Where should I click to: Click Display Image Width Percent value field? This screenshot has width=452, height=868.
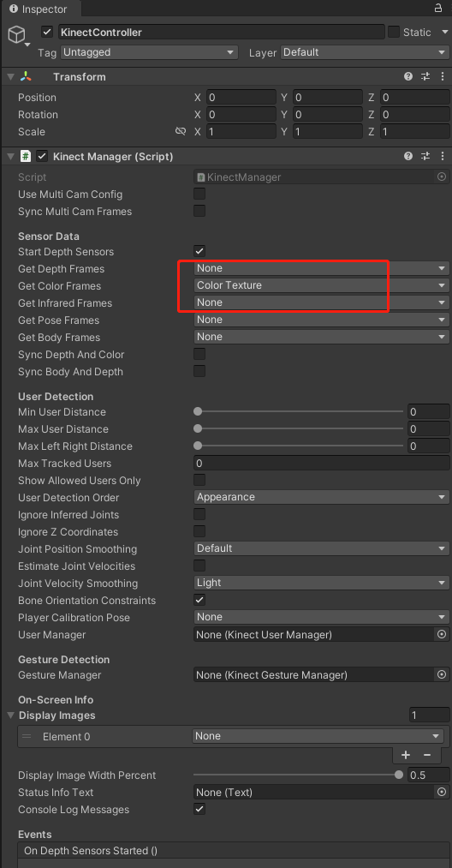pos(429,775)
